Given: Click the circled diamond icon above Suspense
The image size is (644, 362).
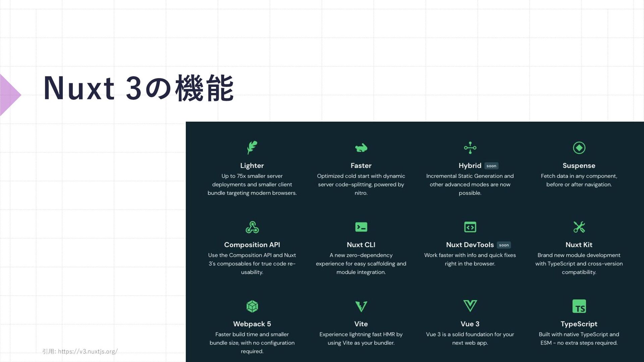Looking at the screenshot, I should (579, 148).
